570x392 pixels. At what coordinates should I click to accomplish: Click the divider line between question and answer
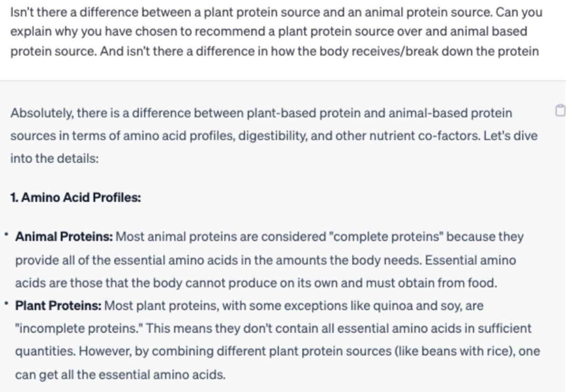pos(283,80)
